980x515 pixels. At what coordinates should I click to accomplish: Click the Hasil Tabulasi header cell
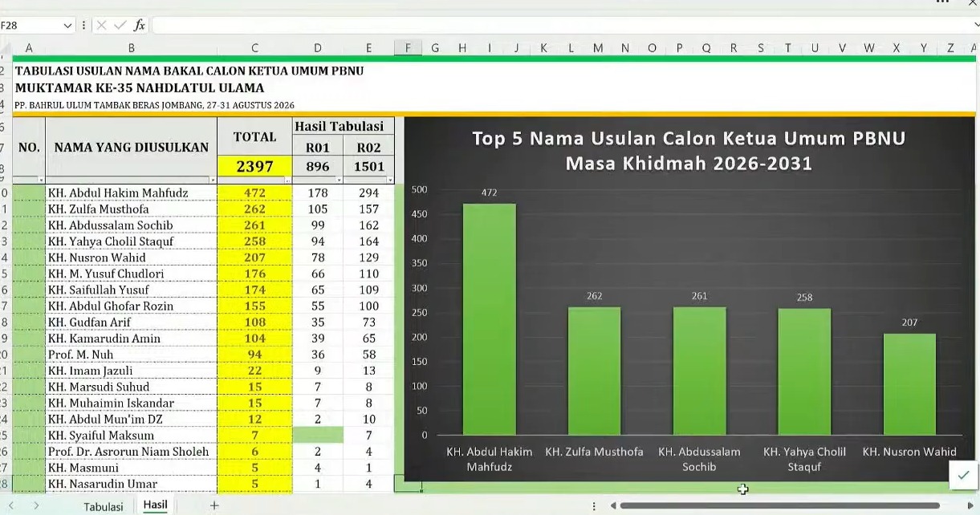pos(344,126)
